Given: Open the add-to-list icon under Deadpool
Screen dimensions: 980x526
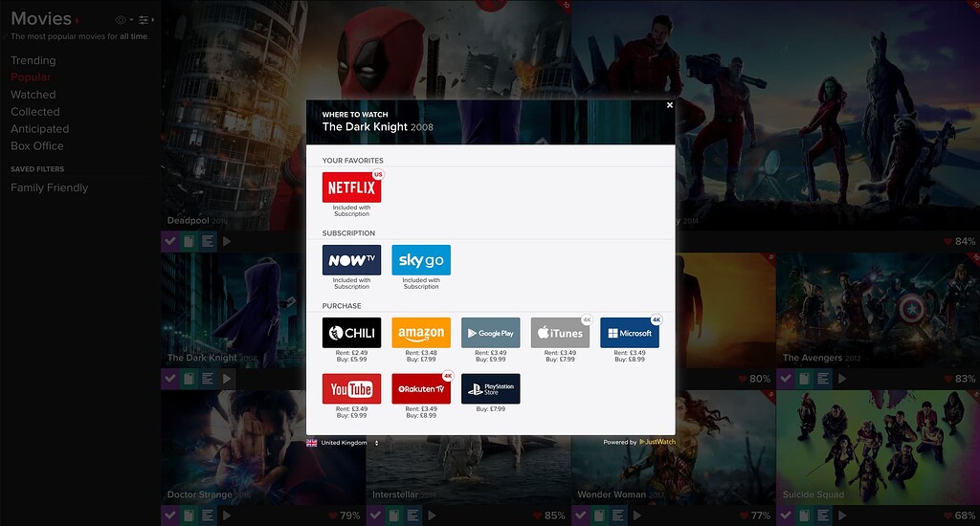Looking at the screenshot, I should pos(208,241).
